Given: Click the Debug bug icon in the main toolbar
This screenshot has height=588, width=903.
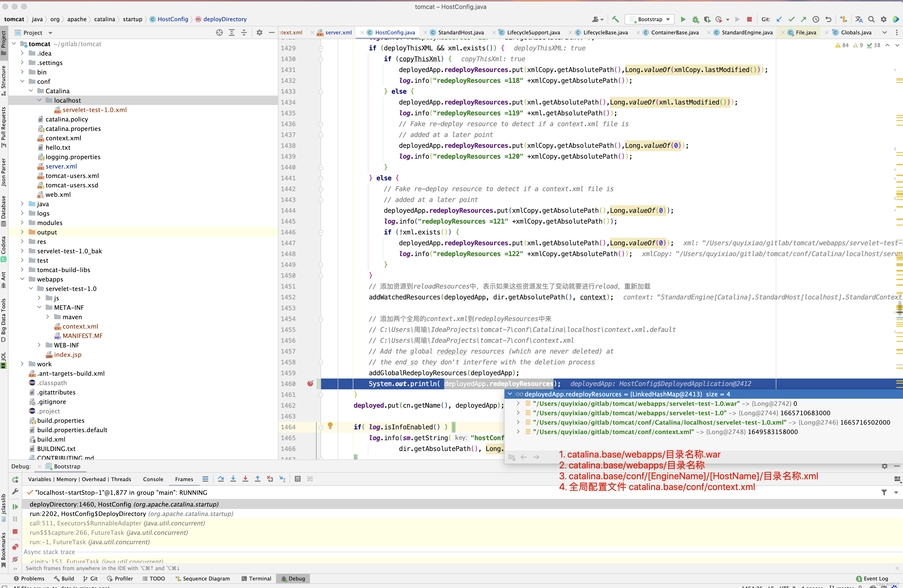Looking at the screenshot, I should [x=695, y=19].
